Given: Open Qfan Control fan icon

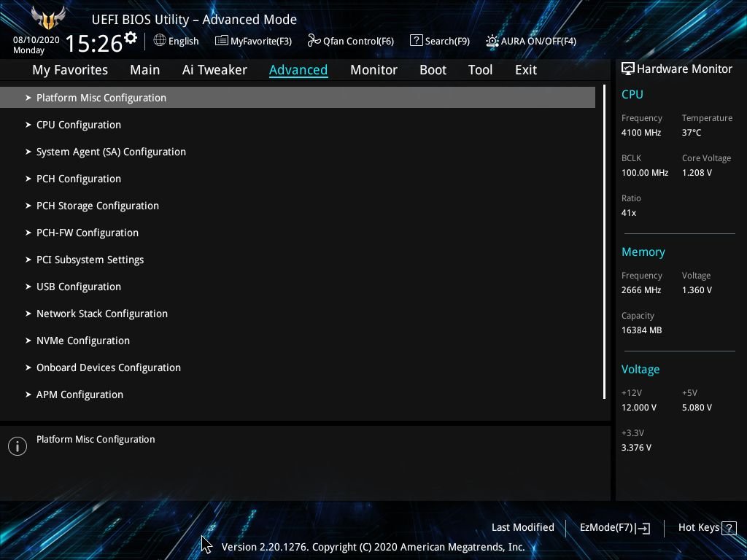Looking at the screenshot, I should click(x=314, y=41).
